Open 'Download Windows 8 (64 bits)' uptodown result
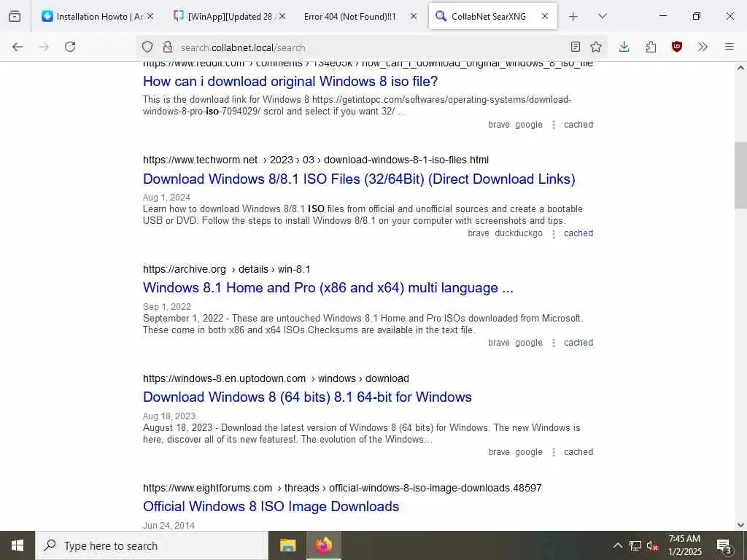Screen dimensions: 747x560 [x=307, y=397]
